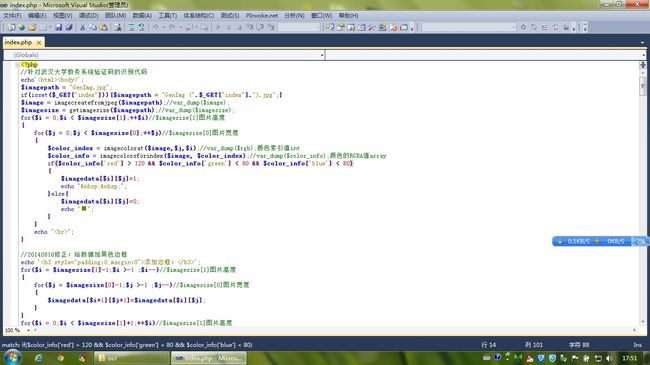650x365 pixels.
Task: Click the Chrome taskbar icon
Action: [61, 358]
